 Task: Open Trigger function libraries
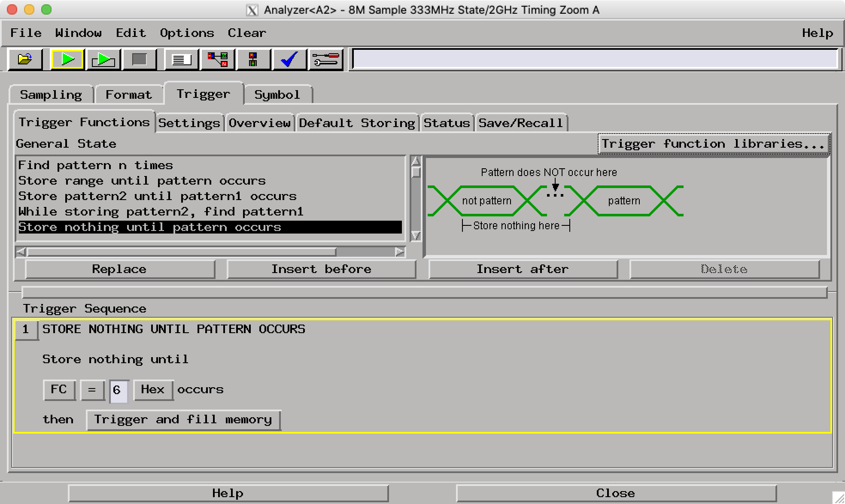point(713,143)
